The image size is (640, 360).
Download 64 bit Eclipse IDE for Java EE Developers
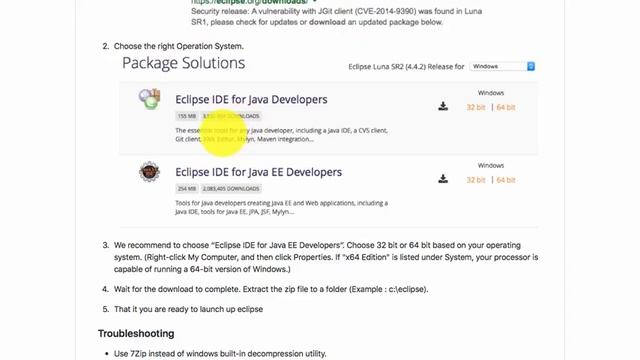click(x=506, y=180)
